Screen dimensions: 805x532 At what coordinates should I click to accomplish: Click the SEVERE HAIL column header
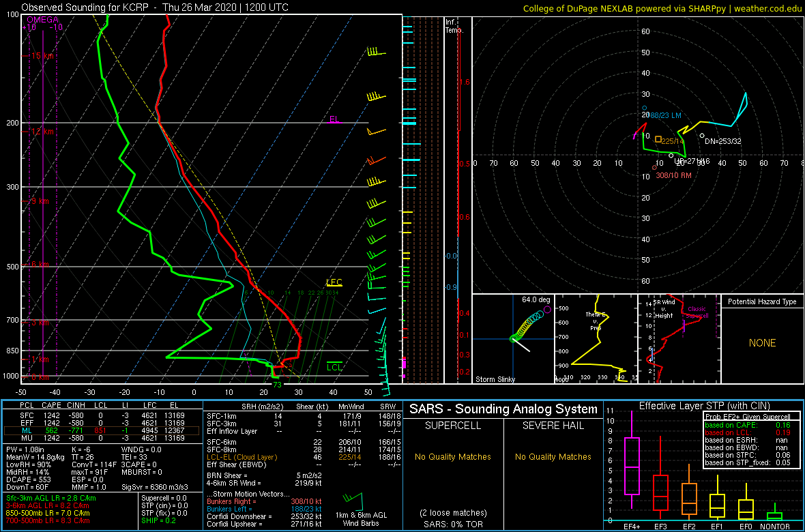pos(553,426)
